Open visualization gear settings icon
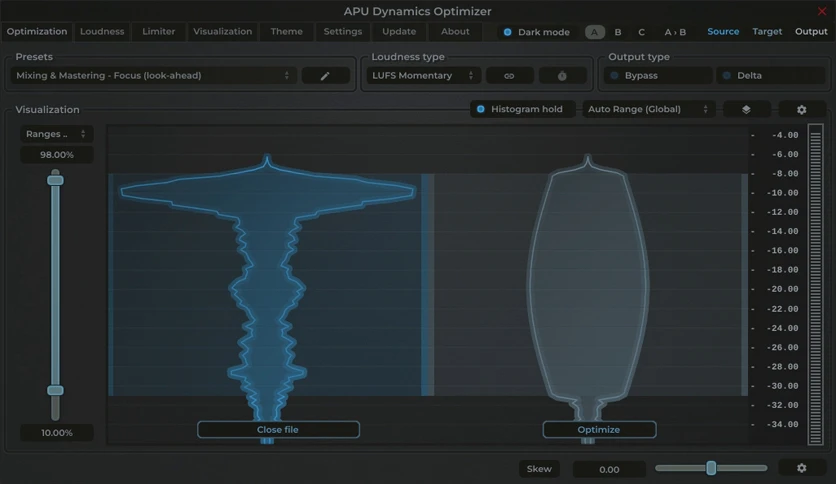The image size is (836, 484). pos(801,109)
